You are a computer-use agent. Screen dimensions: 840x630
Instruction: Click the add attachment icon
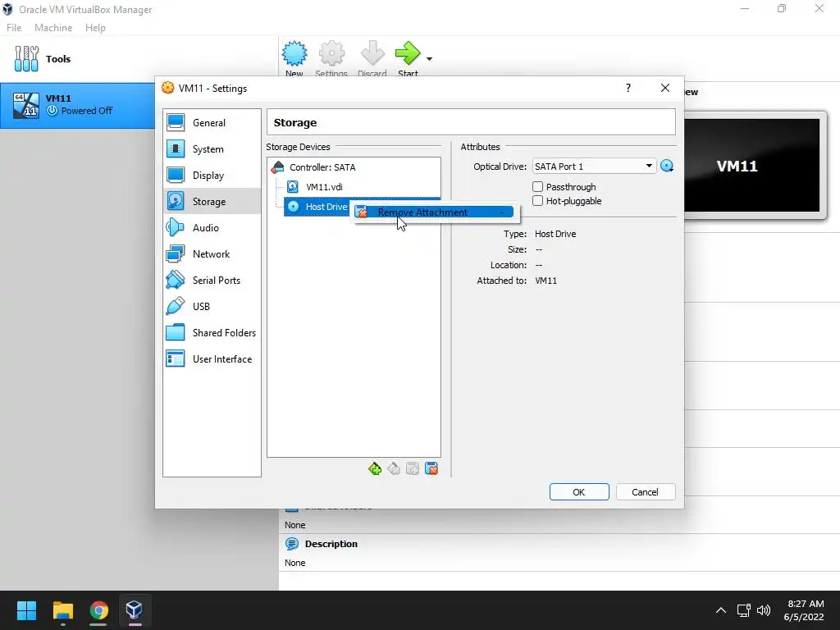[x=413, y=468]
